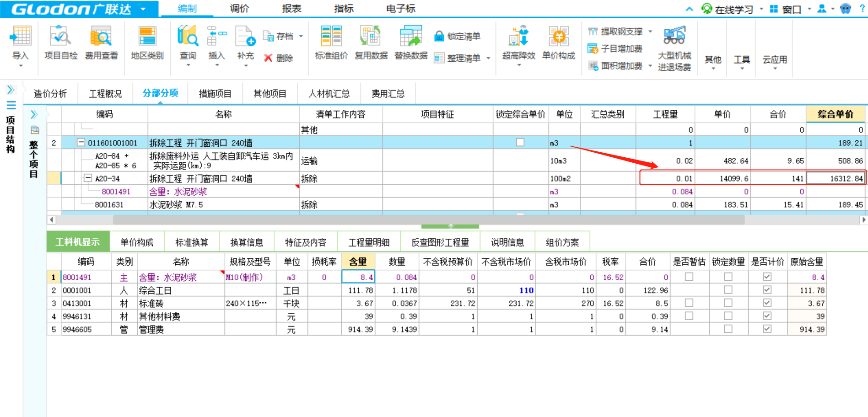Select the 含量 cell showing 8.4
The image size is (868, 417).
point(358,277)
